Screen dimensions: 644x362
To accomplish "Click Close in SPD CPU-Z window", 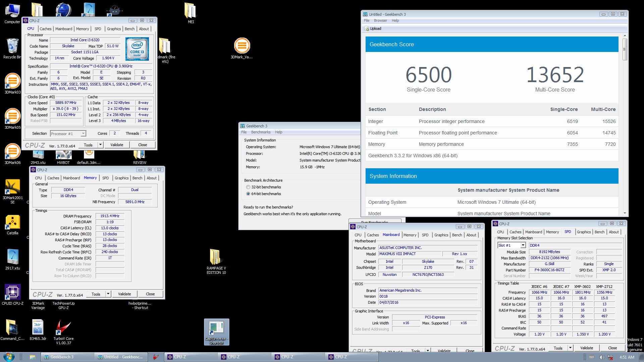I will click(x=612, y=348).
